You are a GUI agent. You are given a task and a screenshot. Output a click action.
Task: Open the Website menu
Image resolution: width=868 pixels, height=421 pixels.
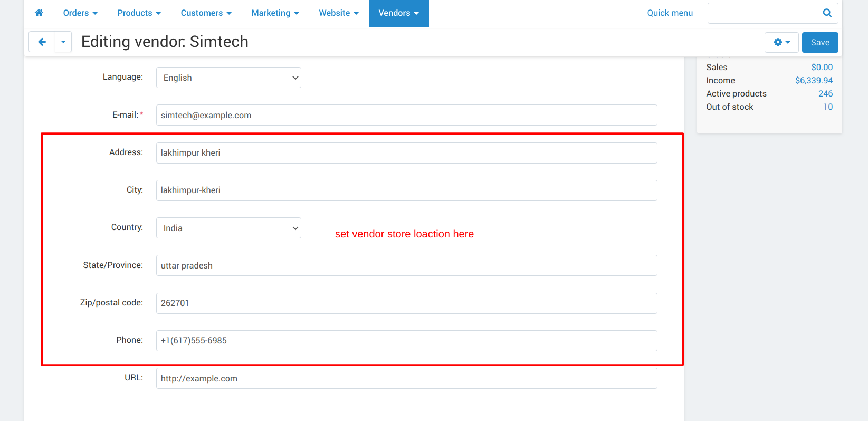tap(339, 13)
